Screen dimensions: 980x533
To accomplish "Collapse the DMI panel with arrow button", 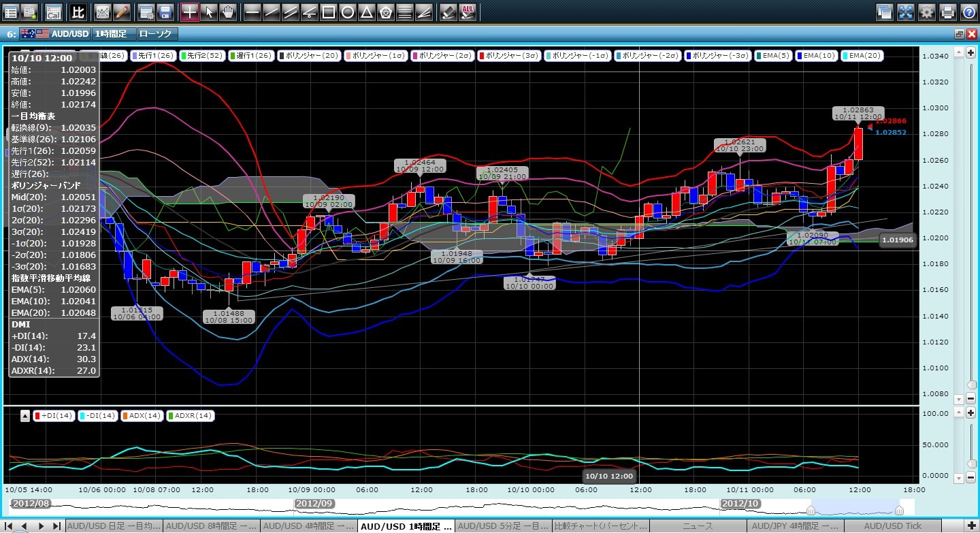I will [x=25, y=415].
